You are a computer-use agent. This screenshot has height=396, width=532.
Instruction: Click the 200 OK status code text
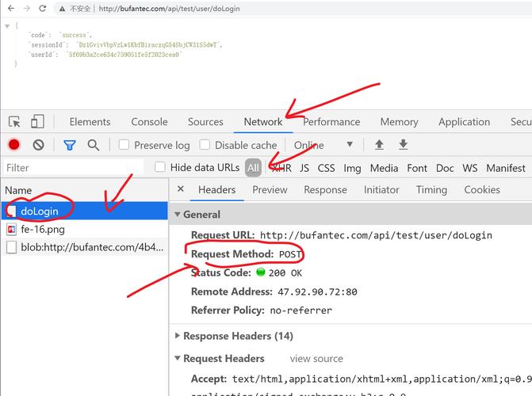tap(285, 273)
